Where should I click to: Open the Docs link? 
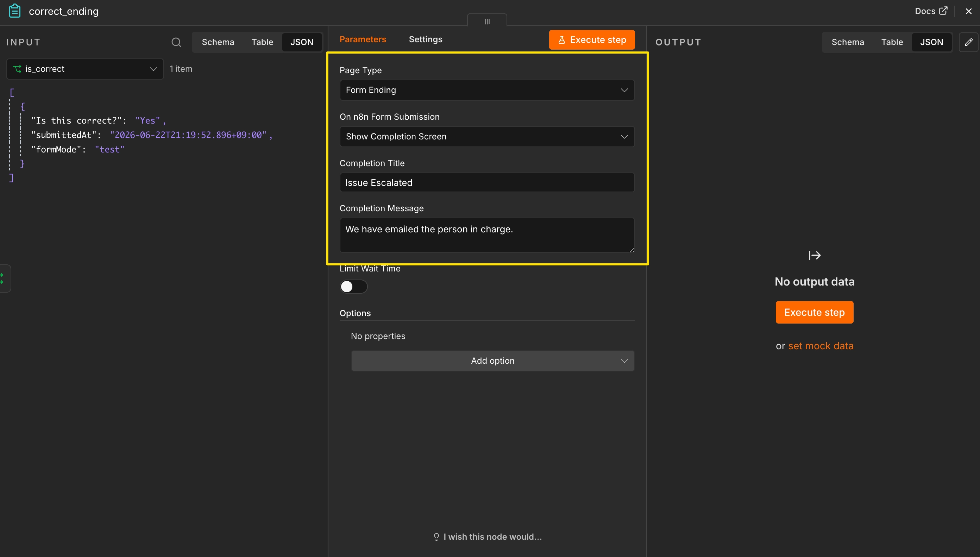(x=931, y=11)
